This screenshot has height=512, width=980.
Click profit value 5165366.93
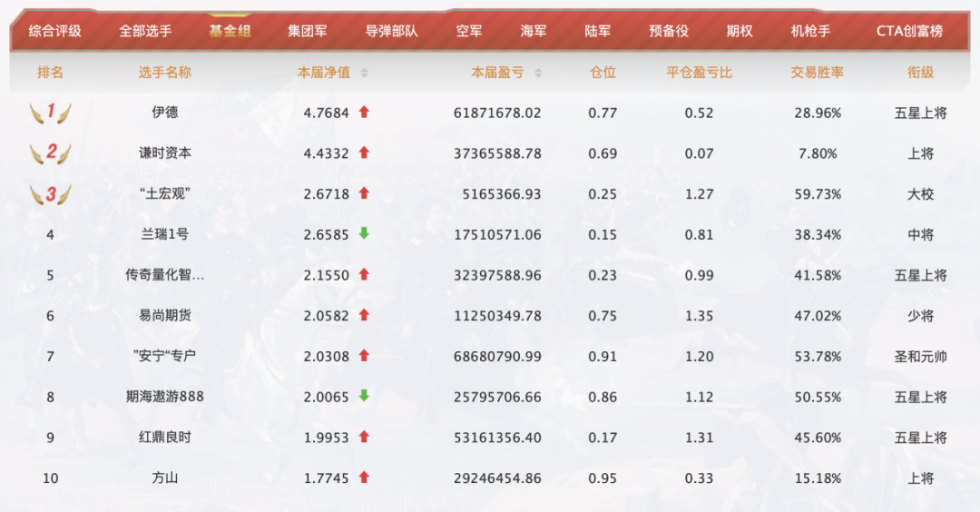(x=502, y=194)
